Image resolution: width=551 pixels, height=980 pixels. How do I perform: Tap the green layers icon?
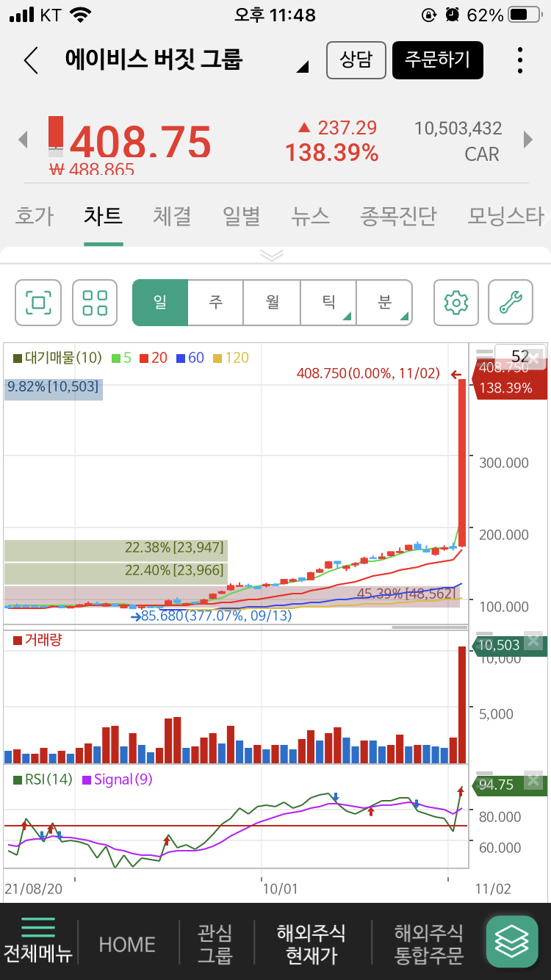click(512, 942)
